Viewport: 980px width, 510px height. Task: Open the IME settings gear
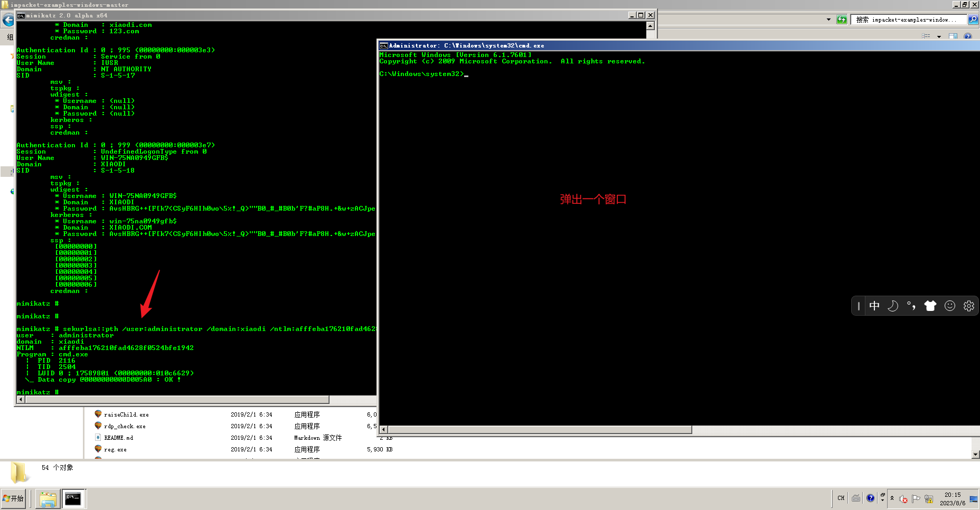968,306
